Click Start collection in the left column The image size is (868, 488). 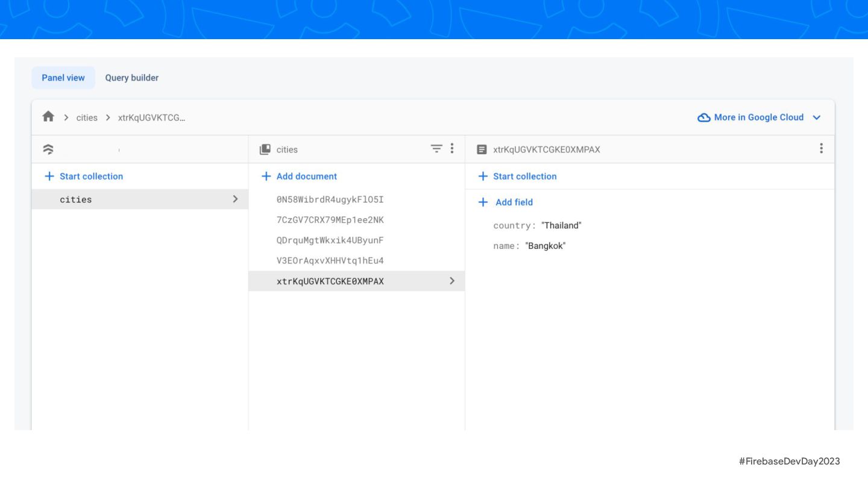point(84,177)
